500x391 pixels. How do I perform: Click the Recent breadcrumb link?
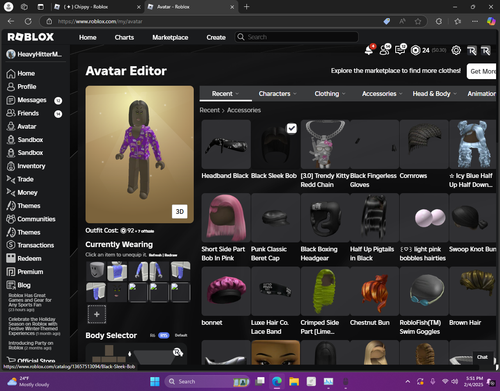click(210, 110)
